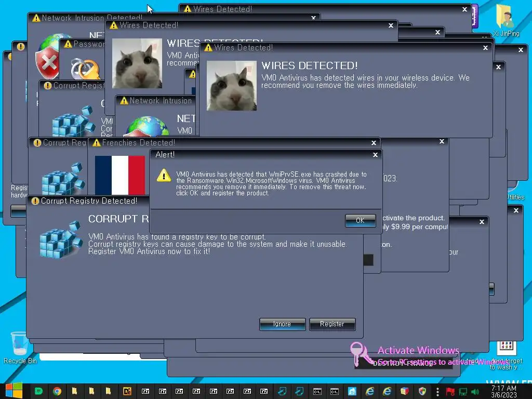Click the network status tray icon
This screenshot has width=532, height=399.
coord(463,392)
